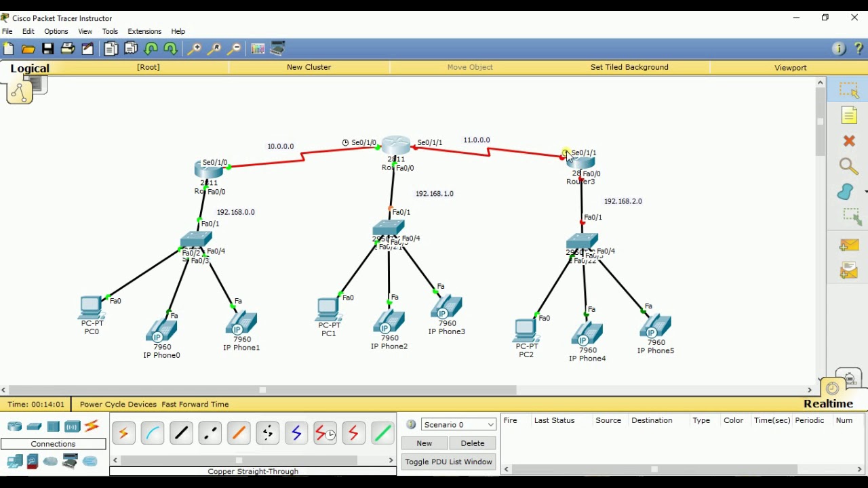Save the network with floppy icon
Image resolution: width=868 pixels, height=488 pixels.
(47, 49)
